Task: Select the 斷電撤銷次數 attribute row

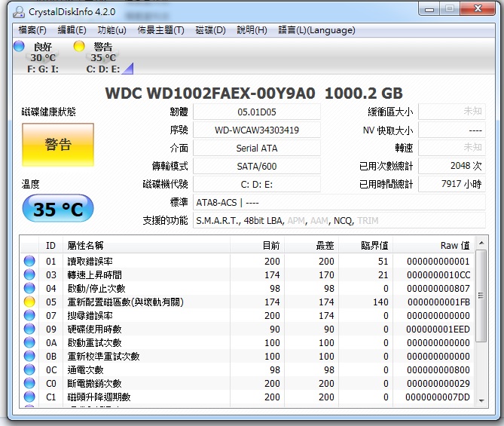Action: pos(247,383)
